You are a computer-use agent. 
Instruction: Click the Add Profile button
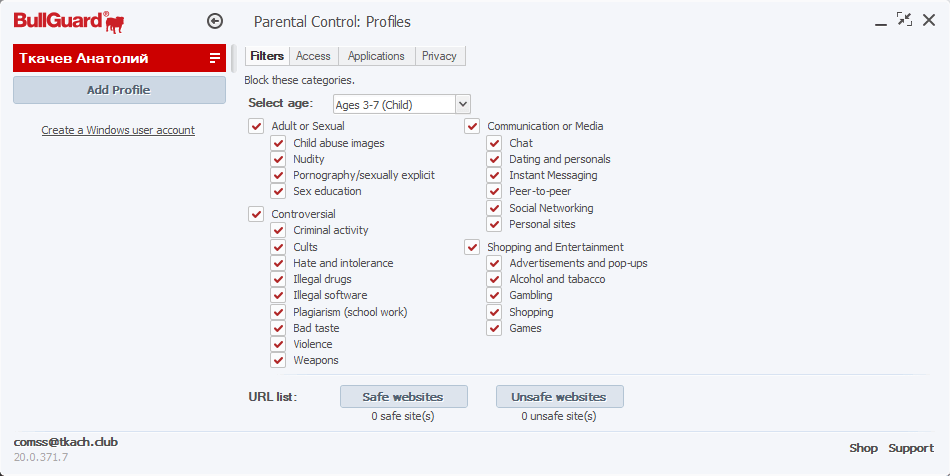point(119,90)
